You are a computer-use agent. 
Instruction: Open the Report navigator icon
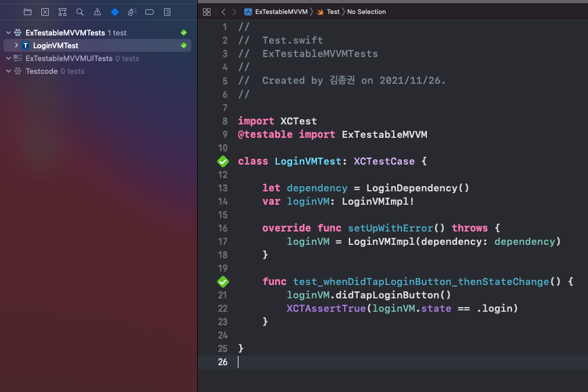click(168, 12)
